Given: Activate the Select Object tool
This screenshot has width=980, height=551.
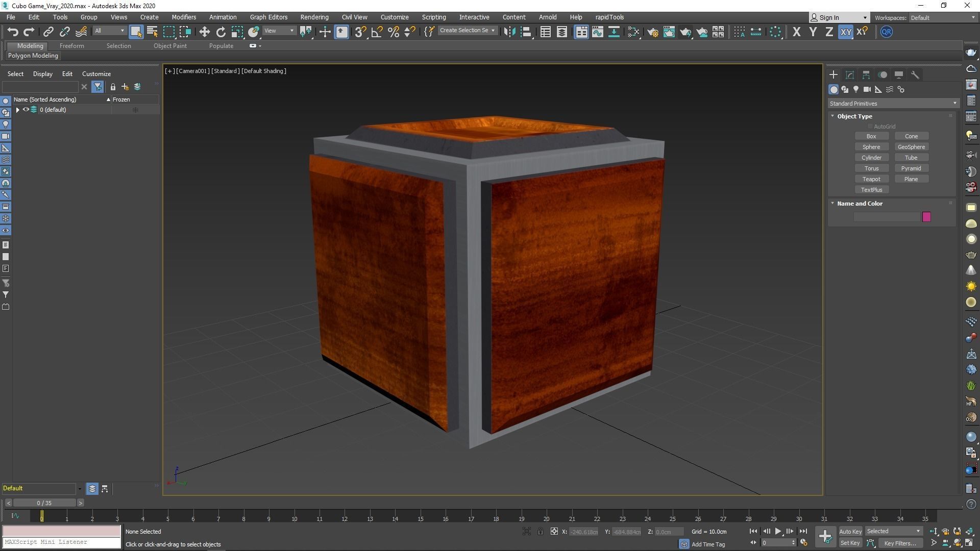Looking at the screenshot, I should tap(136, 32).
